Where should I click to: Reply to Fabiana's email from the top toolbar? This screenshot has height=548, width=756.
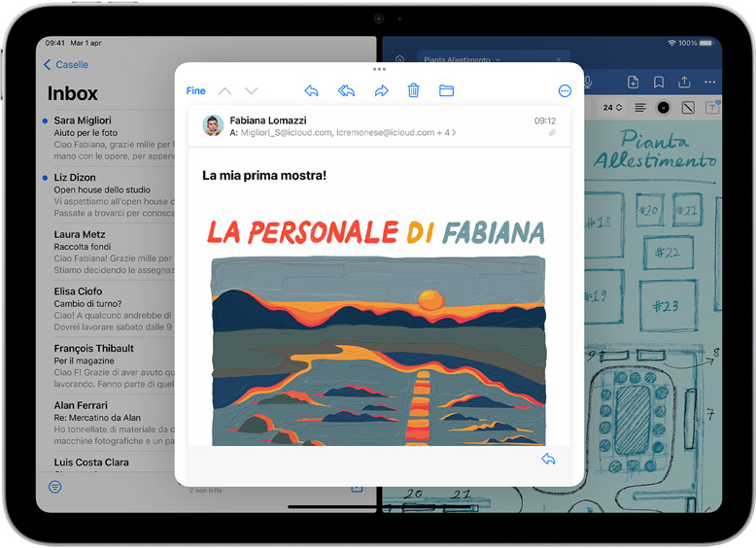click(x=311, y=90)
